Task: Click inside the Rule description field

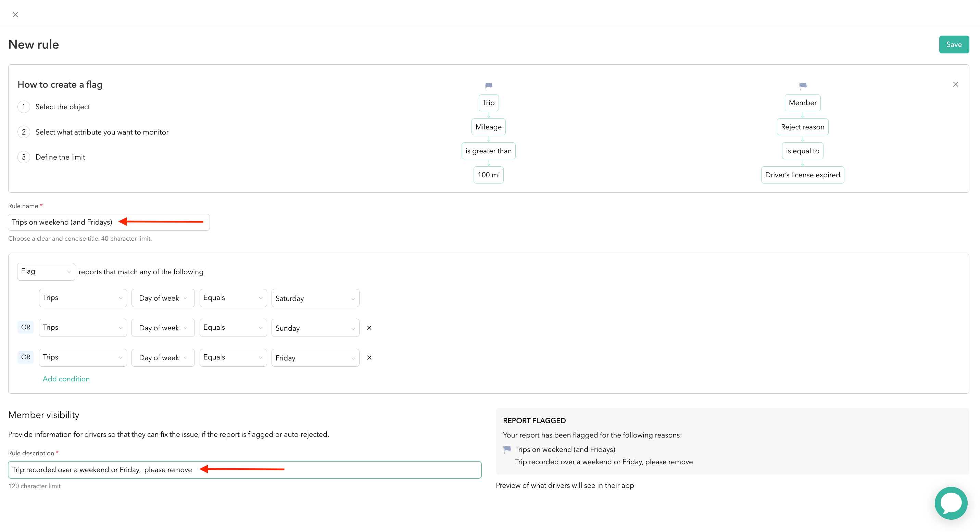Action: (244, 470)
